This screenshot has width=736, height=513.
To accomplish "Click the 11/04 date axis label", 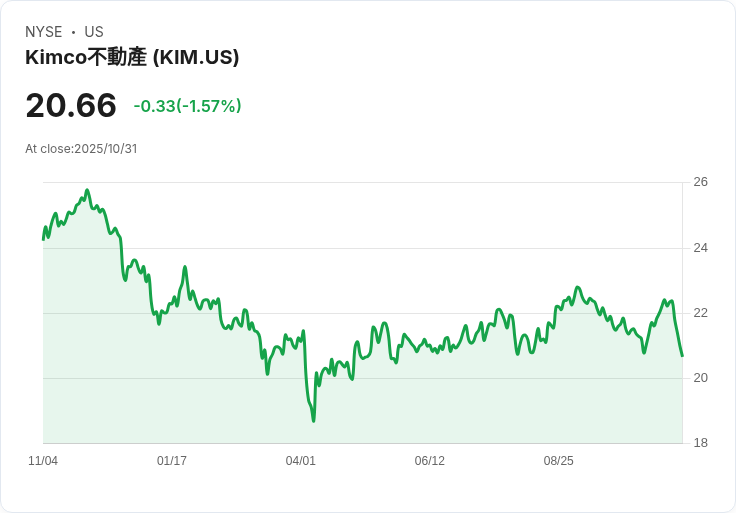I will tap(43, 461).
